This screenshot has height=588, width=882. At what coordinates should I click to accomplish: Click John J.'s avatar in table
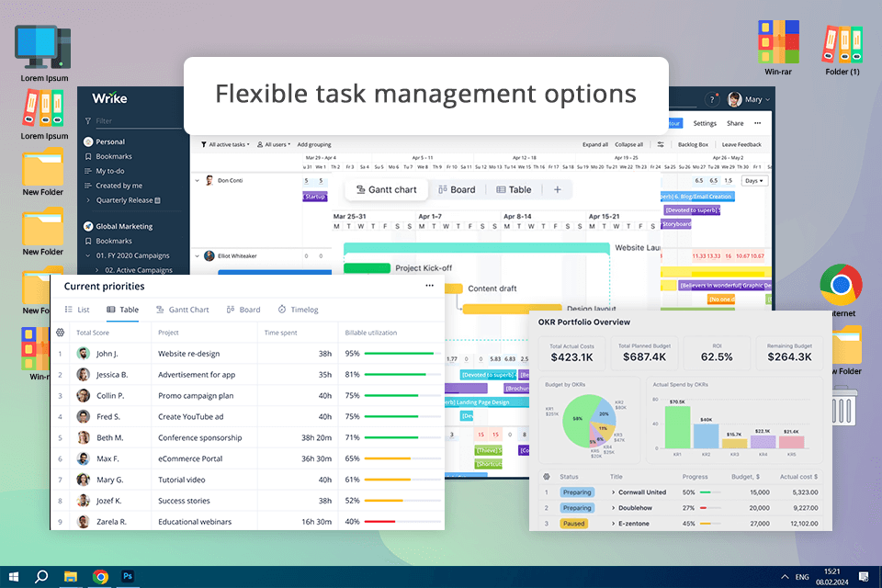[x=84, y=354]
